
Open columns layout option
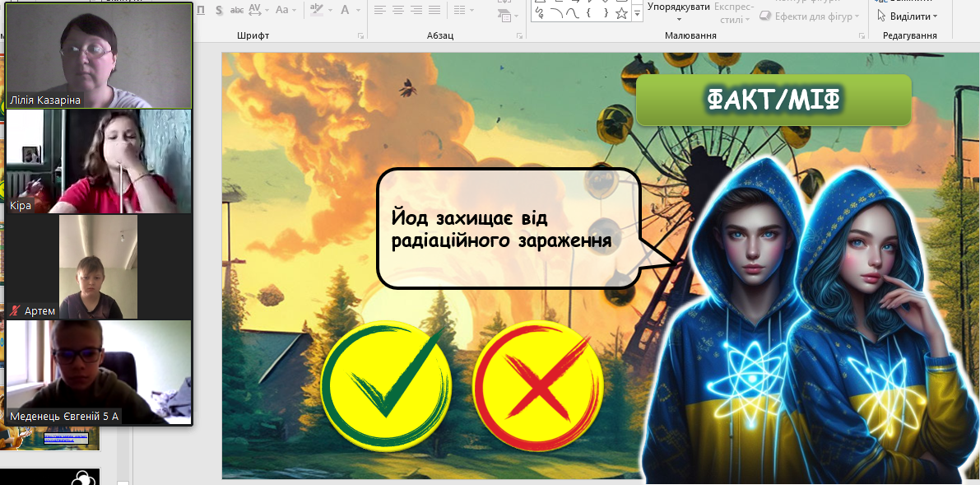tap(463, 9)
